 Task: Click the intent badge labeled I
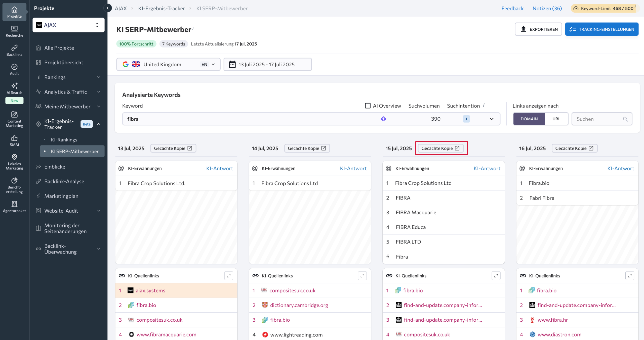coord(466,119)
